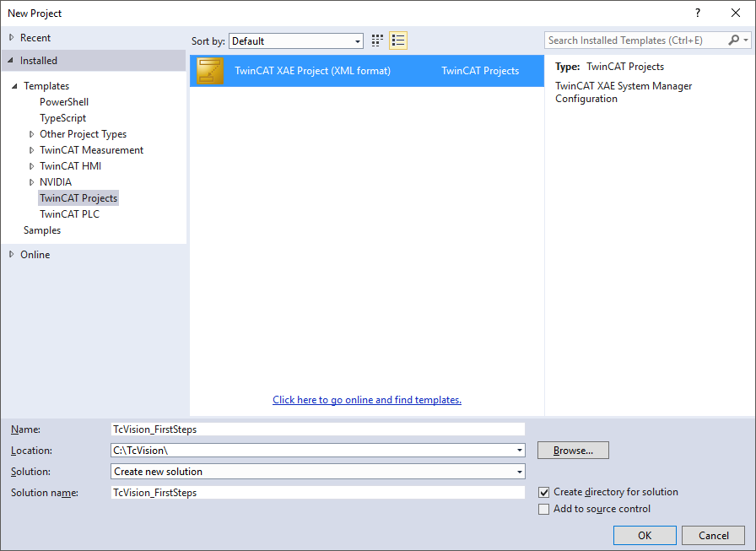Click the Solution name input field
The image size is (756, 551).
click(318, 493)
